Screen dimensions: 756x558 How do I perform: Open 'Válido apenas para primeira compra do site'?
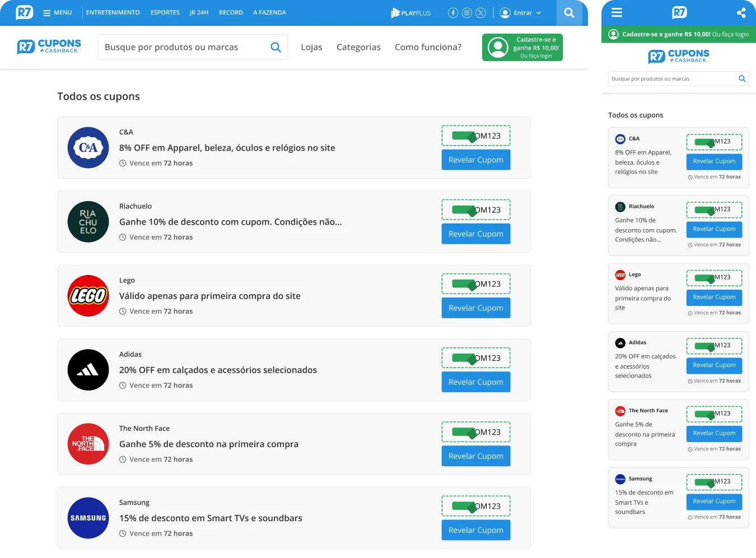click(x=210, y=296)
